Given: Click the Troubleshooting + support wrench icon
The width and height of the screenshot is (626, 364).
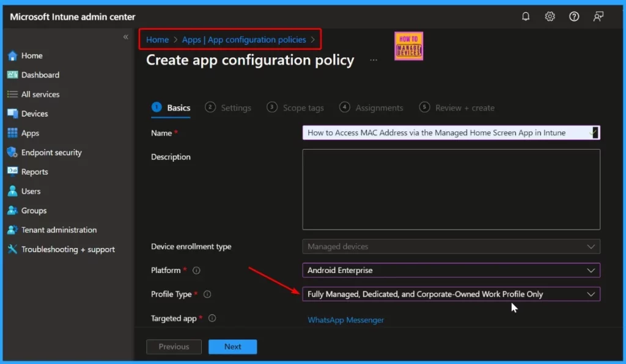Looking at the screenshot, I should click(12, 249).
